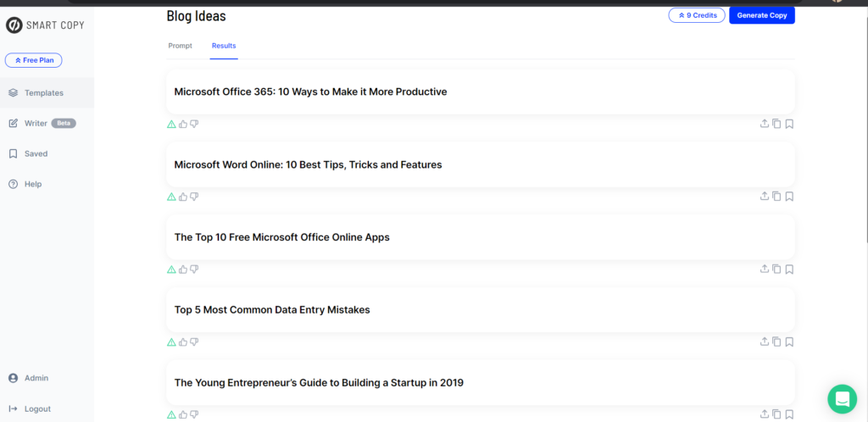Share the Young Entrepreneur's Guide result
The width and height of the screenshot is (868, 422).
(765, 414)
